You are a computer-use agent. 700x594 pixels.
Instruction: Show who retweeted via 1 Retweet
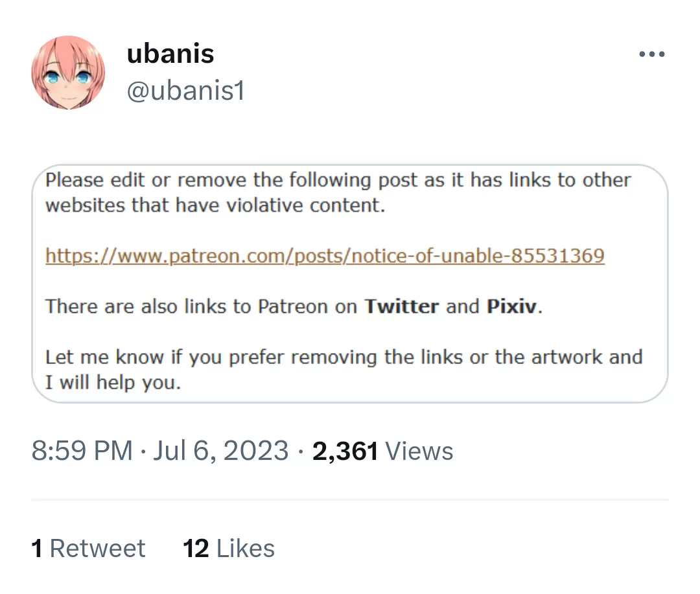[88, 549]
